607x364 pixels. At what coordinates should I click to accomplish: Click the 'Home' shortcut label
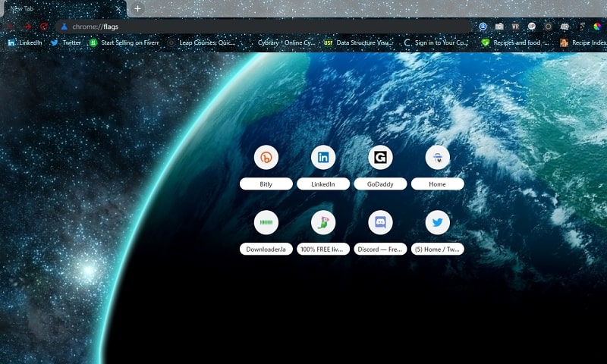point(438,184)
